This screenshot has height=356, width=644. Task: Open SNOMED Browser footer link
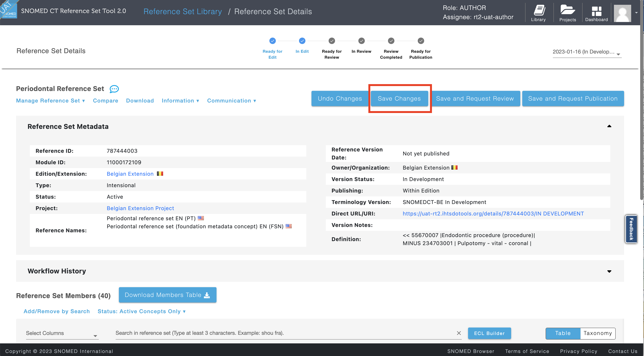[x=471, y=351]
